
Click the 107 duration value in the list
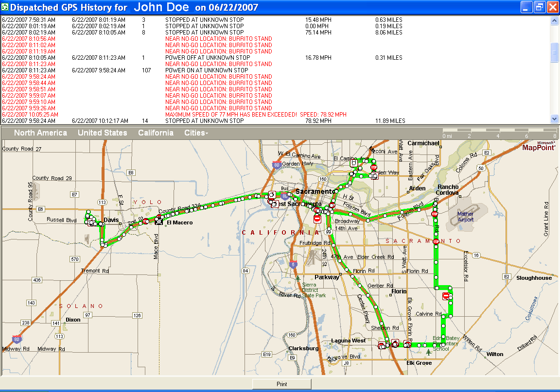146,70
